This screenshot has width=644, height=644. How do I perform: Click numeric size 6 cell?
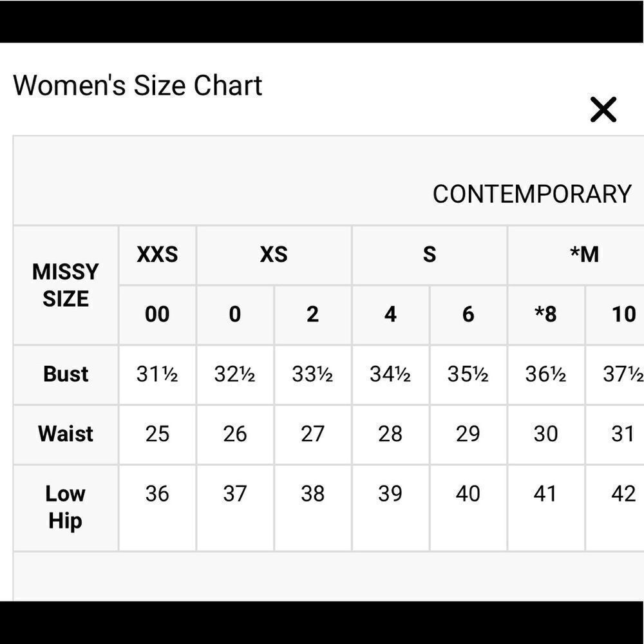468,314
